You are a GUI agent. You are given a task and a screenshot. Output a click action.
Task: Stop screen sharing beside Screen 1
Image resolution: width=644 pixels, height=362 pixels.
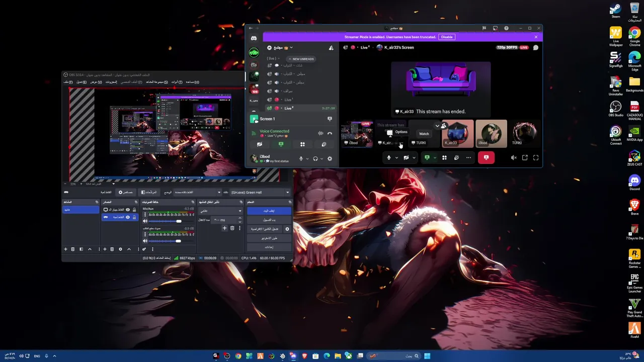[330, 119]
